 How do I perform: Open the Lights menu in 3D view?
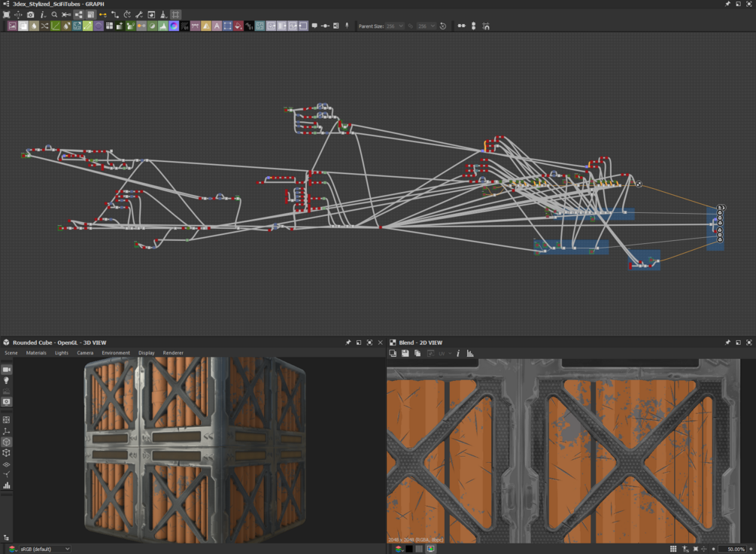tap(62, 352)
